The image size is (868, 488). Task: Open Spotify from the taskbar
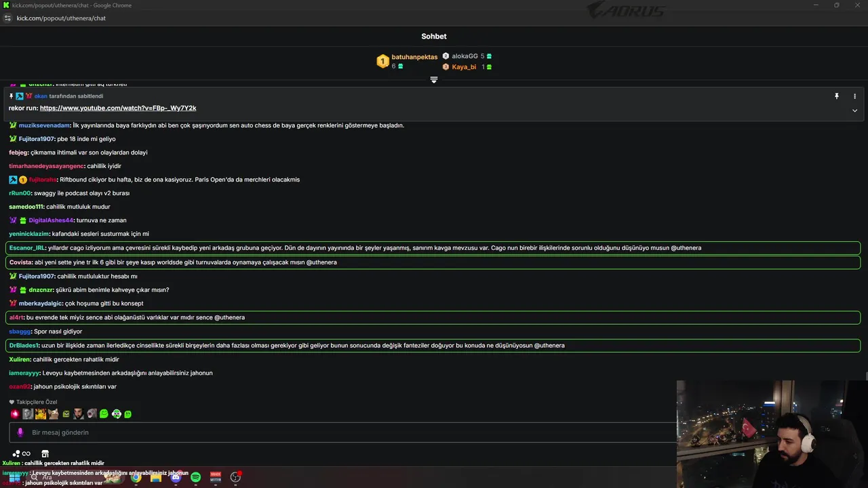click(x=195, y=477)
